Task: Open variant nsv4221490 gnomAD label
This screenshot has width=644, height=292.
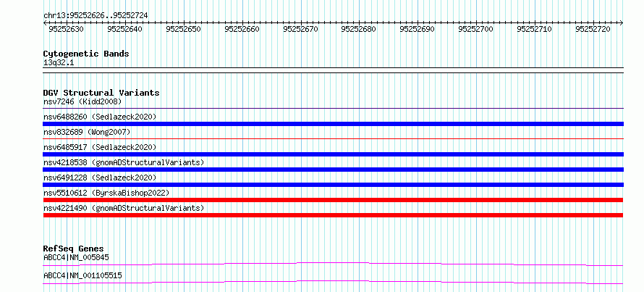Action: point(124,208)
